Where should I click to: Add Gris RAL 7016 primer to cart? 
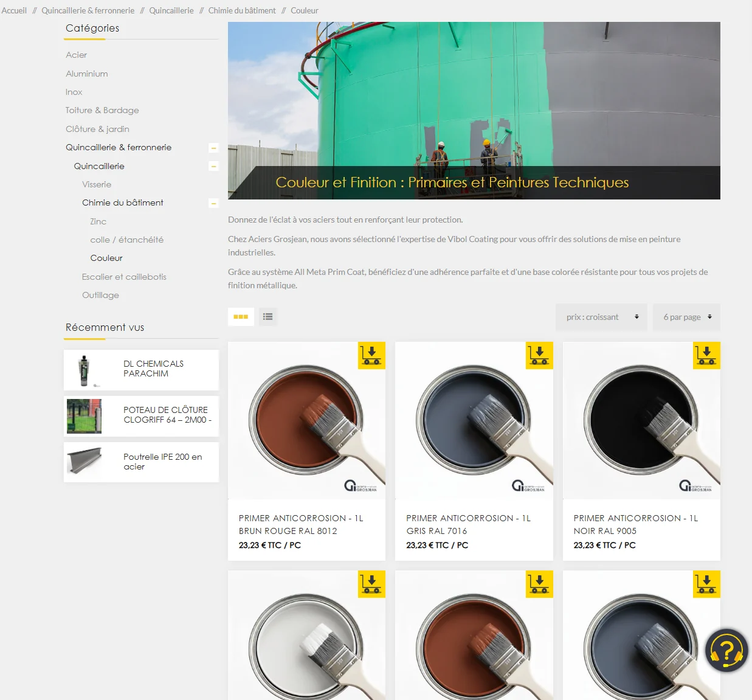(539, 355)
